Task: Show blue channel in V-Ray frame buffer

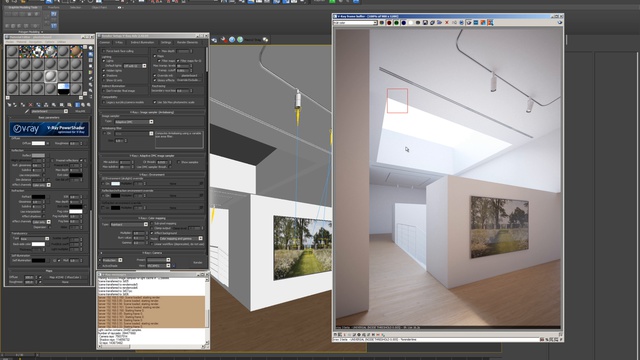Action: coord(404,23)
